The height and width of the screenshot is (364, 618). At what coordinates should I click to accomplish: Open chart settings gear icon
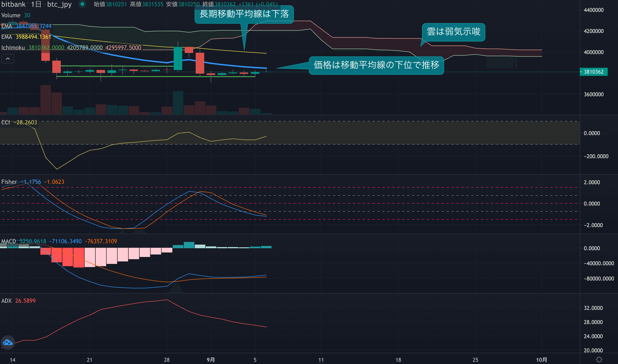pyautogui.click(x=599, y=360)
